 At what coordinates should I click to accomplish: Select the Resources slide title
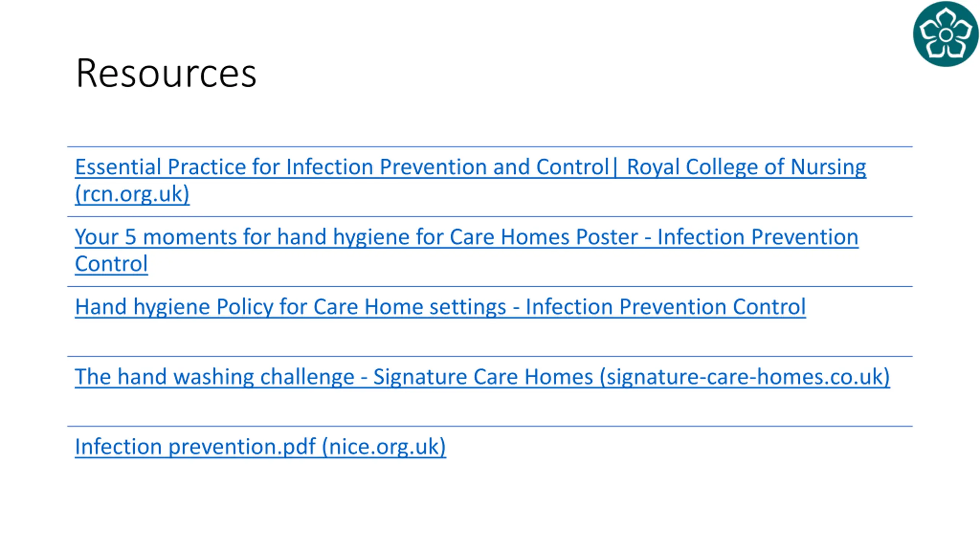tap(166, 73)
